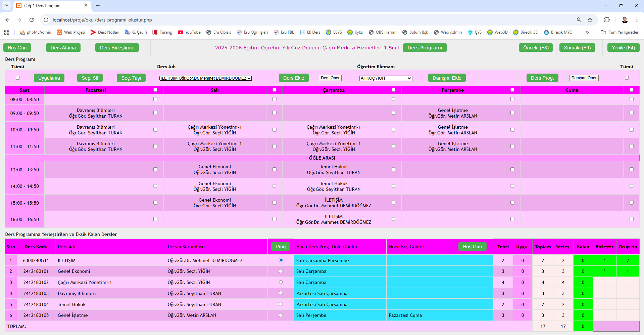The image size is (644, 335).
Task: Open the browser Extensions puzzle icon
Action: pos(607,20)
